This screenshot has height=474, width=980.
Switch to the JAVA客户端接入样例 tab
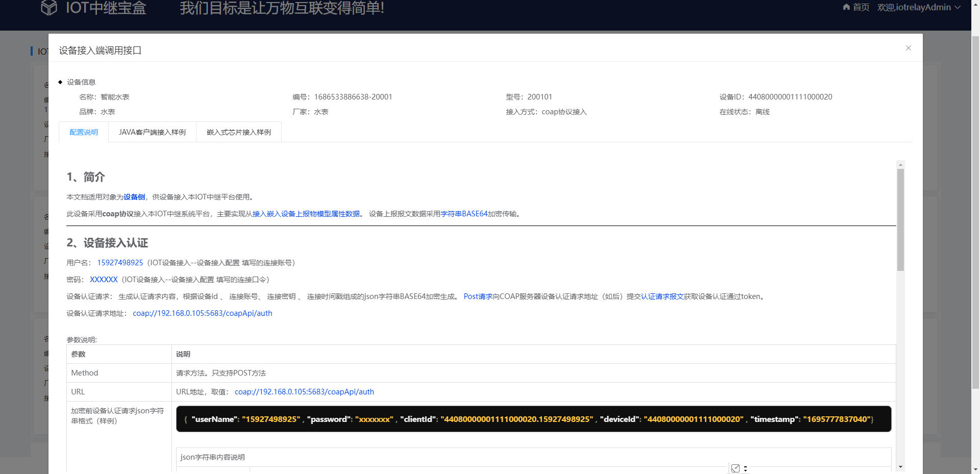(152, 132)
